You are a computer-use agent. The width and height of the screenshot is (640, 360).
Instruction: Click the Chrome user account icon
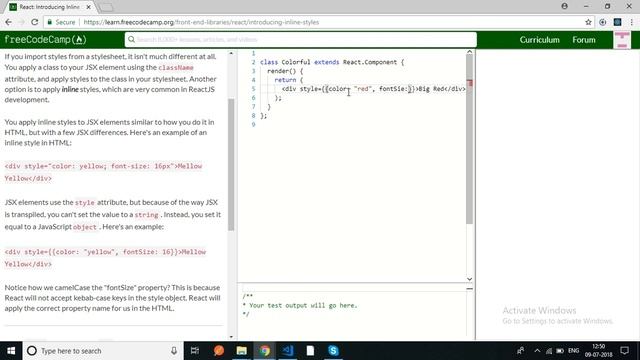(x=564, y=6)
